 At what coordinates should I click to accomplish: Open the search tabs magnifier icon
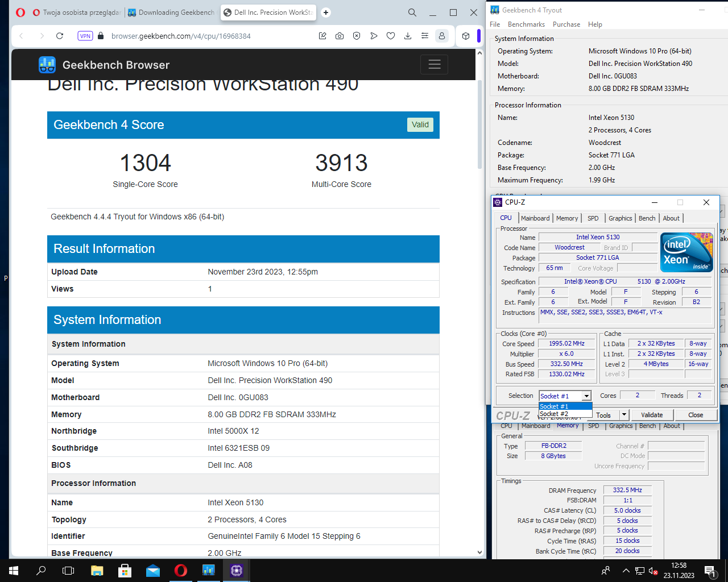point(412,13)
